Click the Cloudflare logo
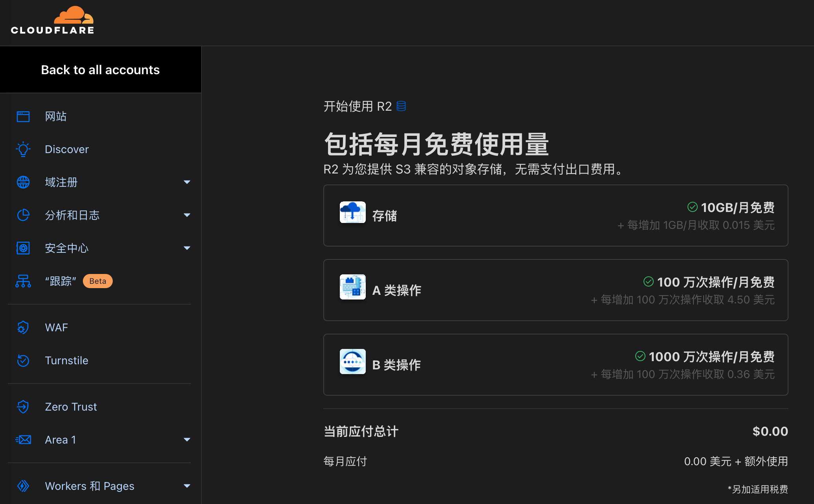The image size is (814, 504). (x=52, y=20)
